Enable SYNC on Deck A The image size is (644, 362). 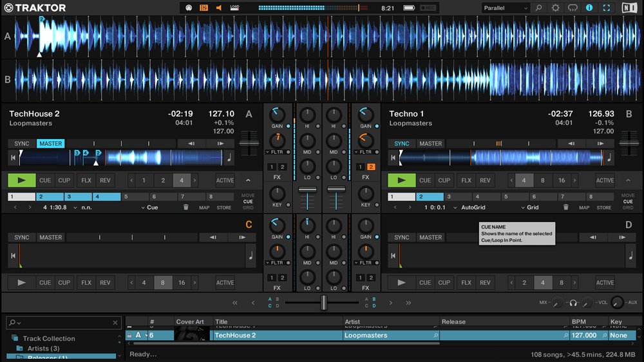pos(22,144)
